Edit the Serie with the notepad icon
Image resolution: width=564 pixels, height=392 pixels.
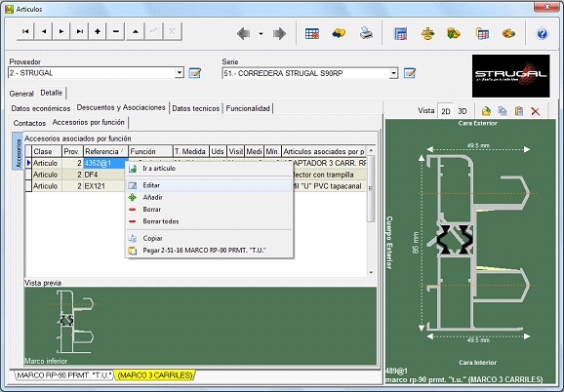tap(410, 73)
